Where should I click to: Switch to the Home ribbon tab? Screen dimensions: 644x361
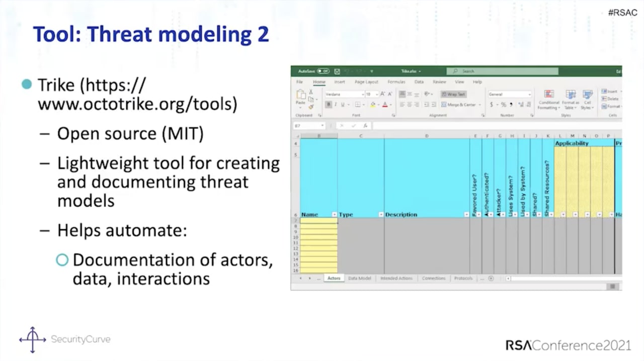[x=319, y=82]
